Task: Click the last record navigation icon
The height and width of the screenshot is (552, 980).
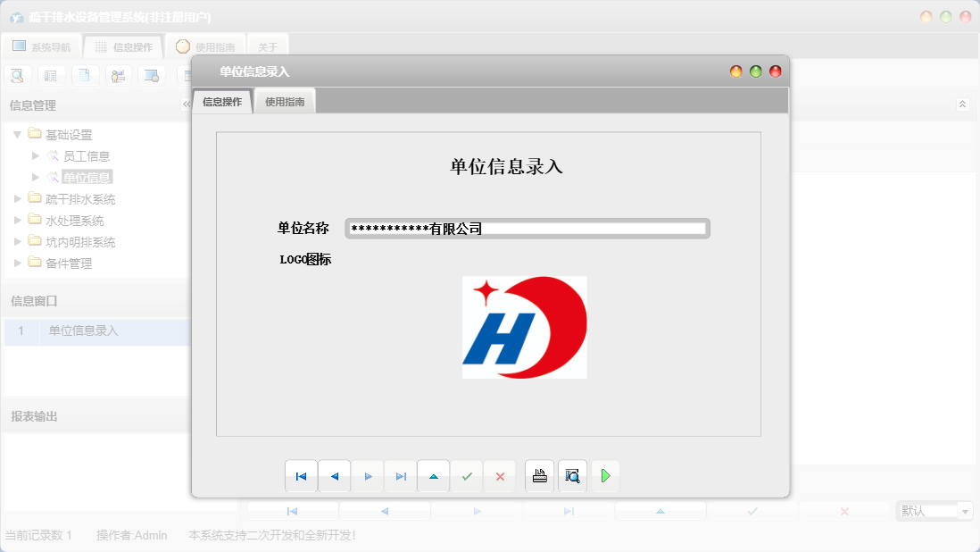Action: 400,476
